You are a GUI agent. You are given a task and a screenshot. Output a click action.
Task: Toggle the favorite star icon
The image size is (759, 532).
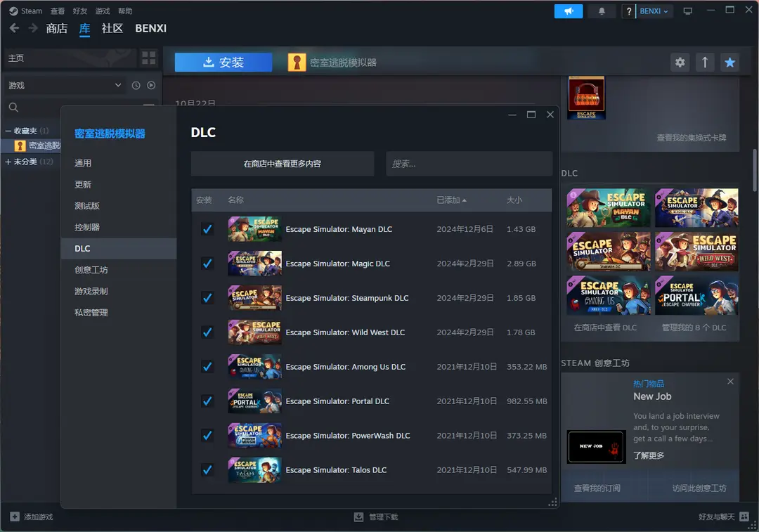[730, 63]
